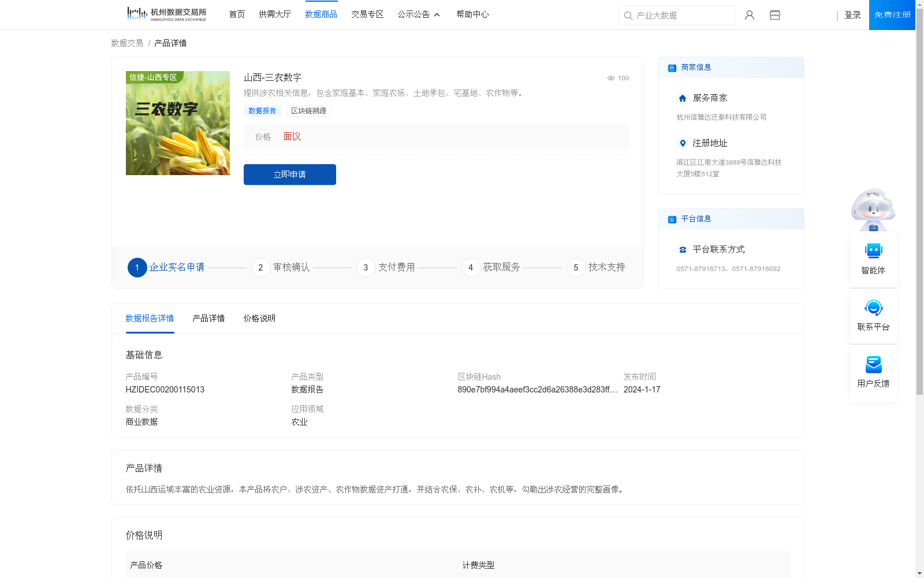Click the location pin icon beside 注册地址
This screenshot has height=578, width=924.
(683, 143)
